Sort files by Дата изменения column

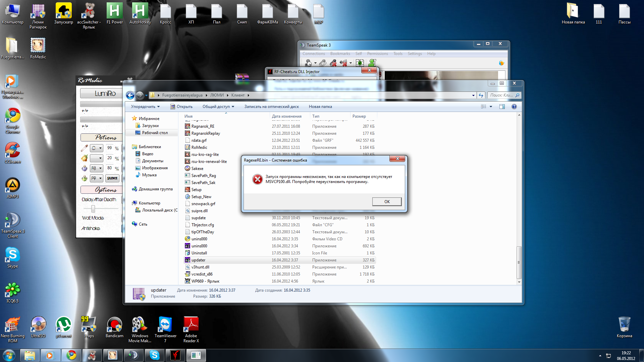[286, 116]
